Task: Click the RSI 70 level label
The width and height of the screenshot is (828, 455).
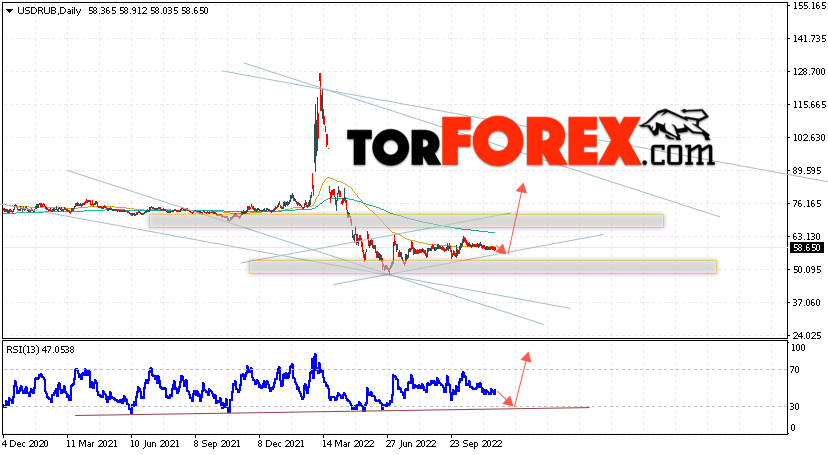Action: click(x=795, y=370)
